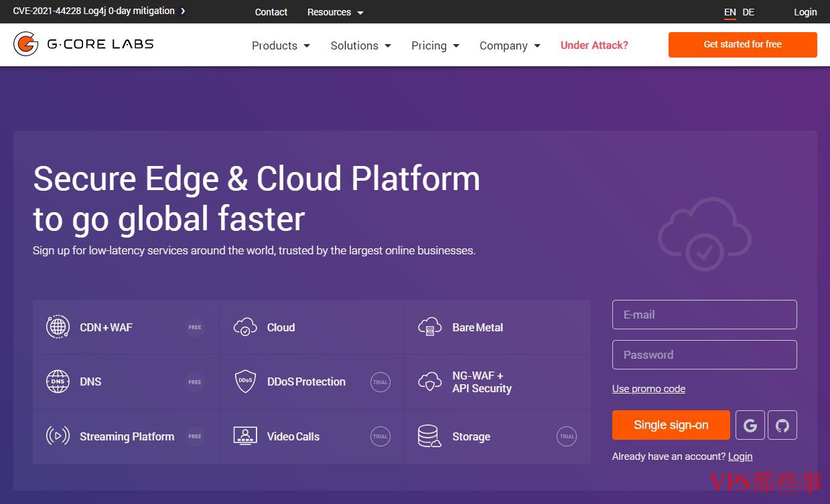The image size is (830, 504).
Task: Sign in with the Google icon button
Action: [750, 425]
